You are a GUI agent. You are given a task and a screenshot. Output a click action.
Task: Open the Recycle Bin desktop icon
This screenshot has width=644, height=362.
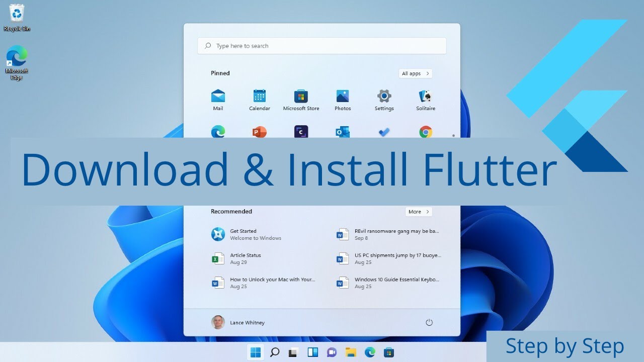pos(17,18)
